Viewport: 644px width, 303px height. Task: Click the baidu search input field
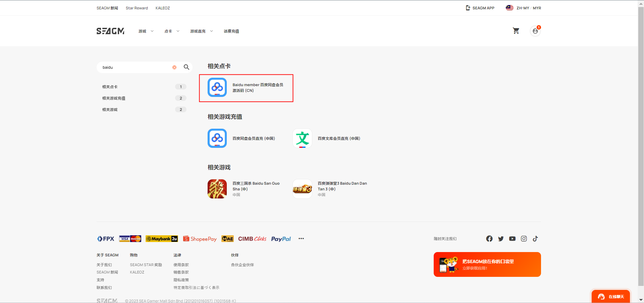point(136,67)
